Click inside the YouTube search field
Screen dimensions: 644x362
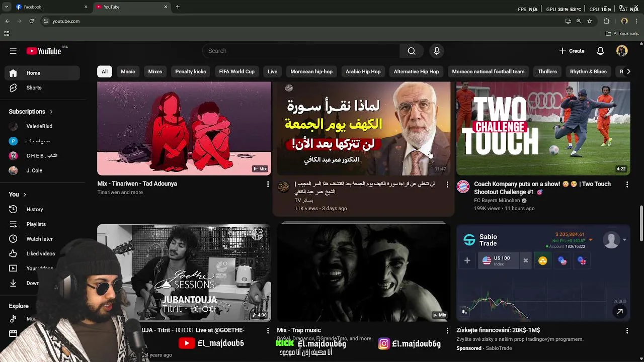(x=301, y=51)
